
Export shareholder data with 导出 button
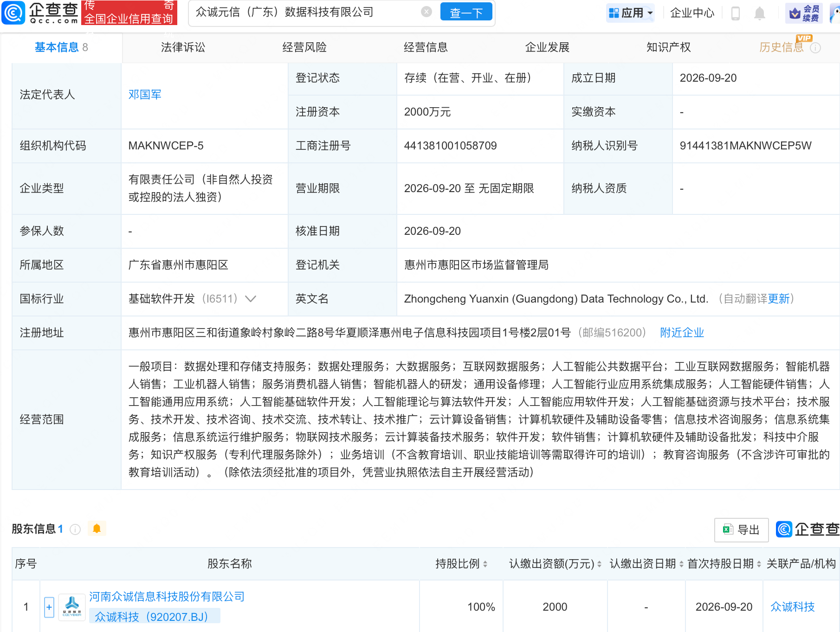742,530
